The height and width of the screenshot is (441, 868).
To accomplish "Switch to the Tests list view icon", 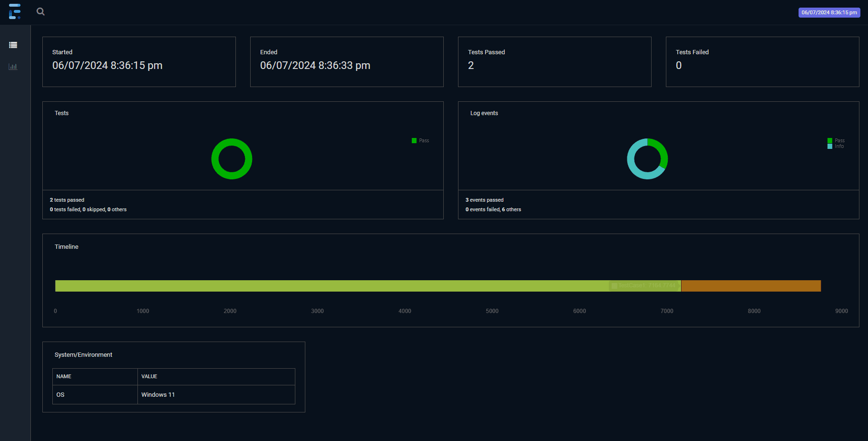I will (x=13, y=45).
